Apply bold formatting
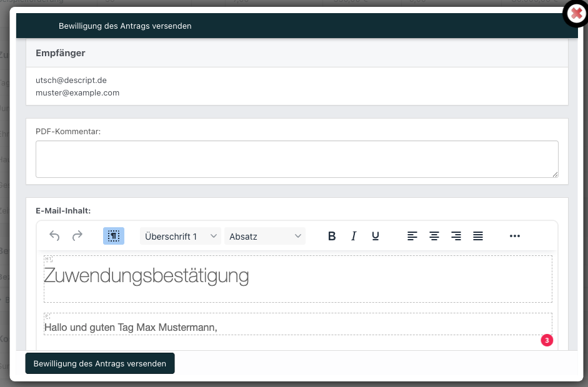The width and height of the screenshot is (588, 387). [x=332, y=236]
